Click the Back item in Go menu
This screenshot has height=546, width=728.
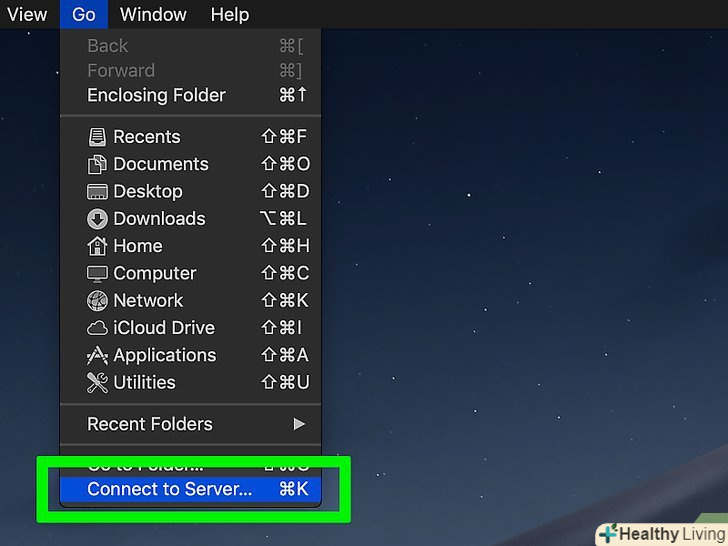pyautogui.click(x=190, y=46)
